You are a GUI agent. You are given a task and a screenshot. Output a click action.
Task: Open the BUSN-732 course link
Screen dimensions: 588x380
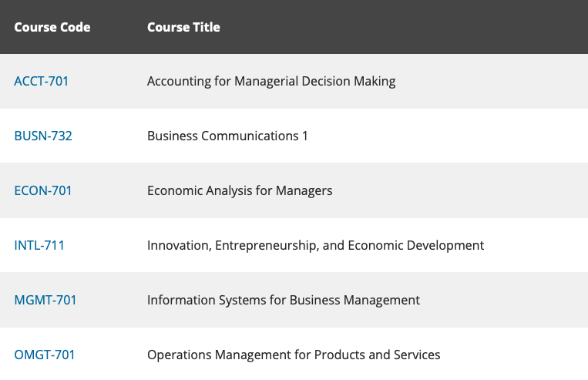pos(43,136)
